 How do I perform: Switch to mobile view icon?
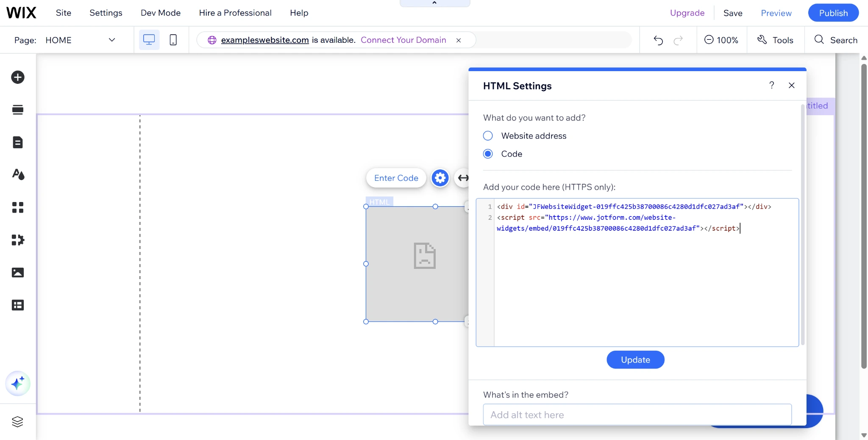point(173,40)
